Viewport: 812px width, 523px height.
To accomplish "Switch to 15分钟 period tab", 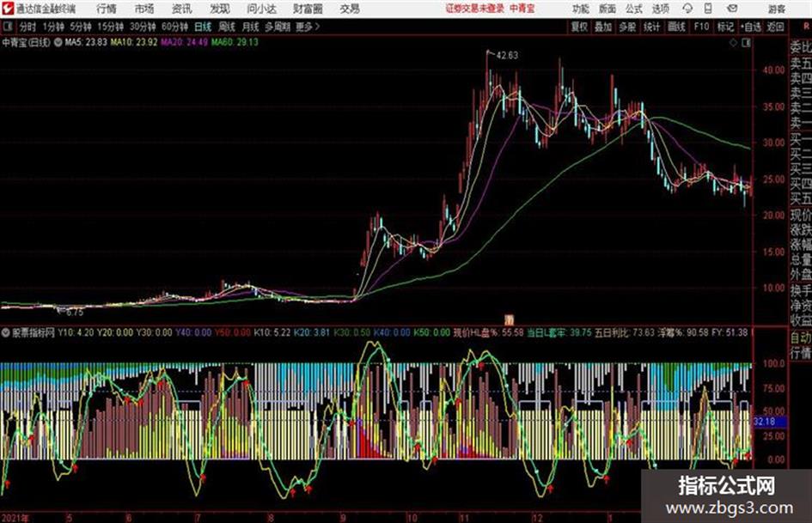I will point(110,27).
